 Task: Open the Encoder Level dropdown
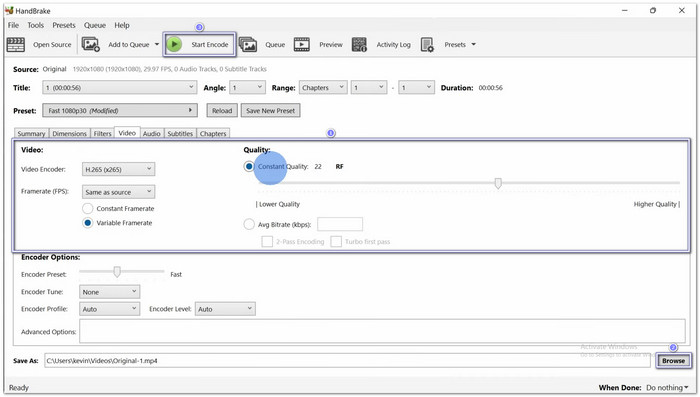point(225,309)
